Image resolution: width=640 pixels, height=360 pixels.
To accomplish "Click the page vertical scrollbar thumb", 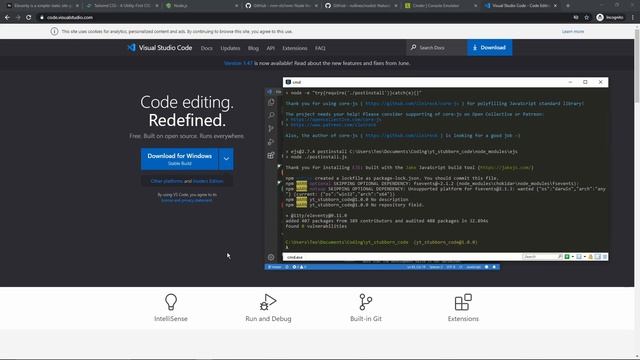I will pos(637,65).
